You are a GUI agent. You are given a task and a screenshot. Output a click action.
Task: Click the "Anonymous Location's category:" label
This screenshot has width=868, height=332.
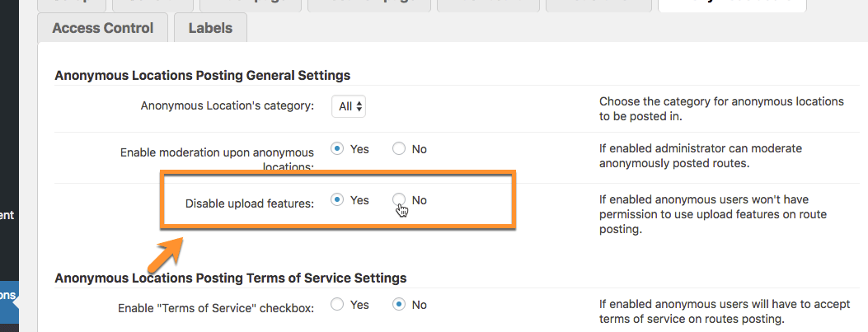[x=227, y=105]
